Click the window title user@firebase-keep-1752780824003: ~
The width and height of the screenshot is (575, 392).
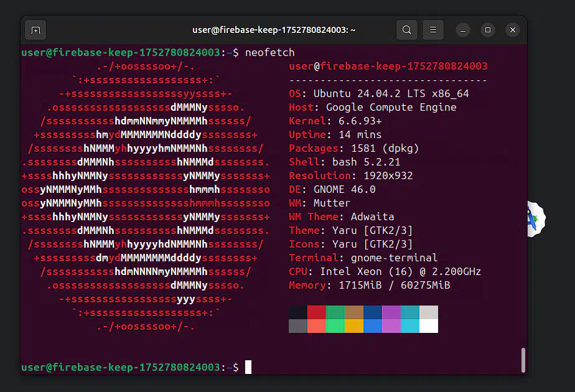274,30
